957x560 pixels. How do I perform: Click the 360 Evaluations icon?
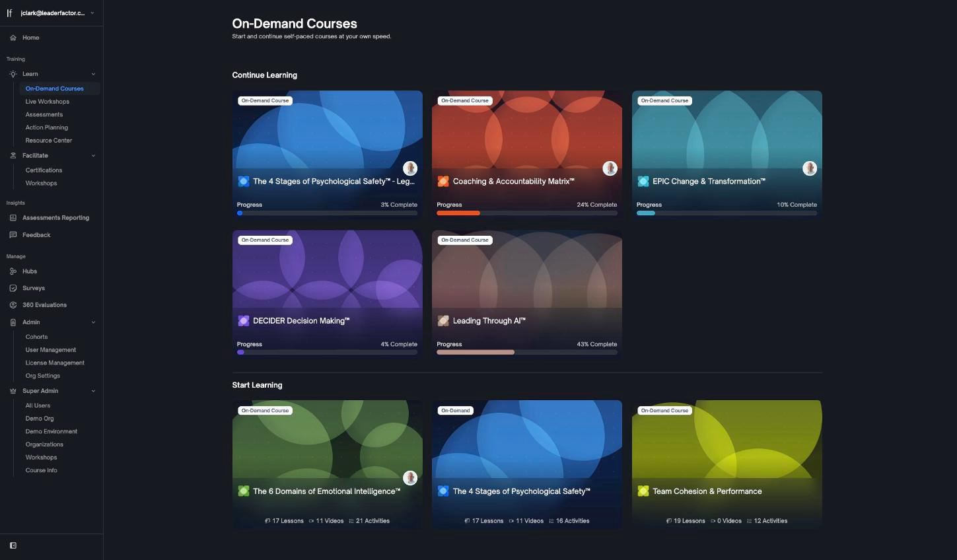pos(13,305)
